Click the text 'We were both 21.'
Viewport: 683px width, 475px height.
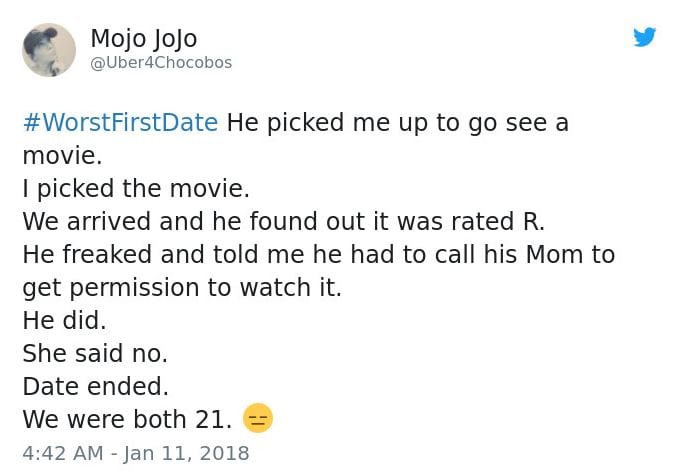127,419
